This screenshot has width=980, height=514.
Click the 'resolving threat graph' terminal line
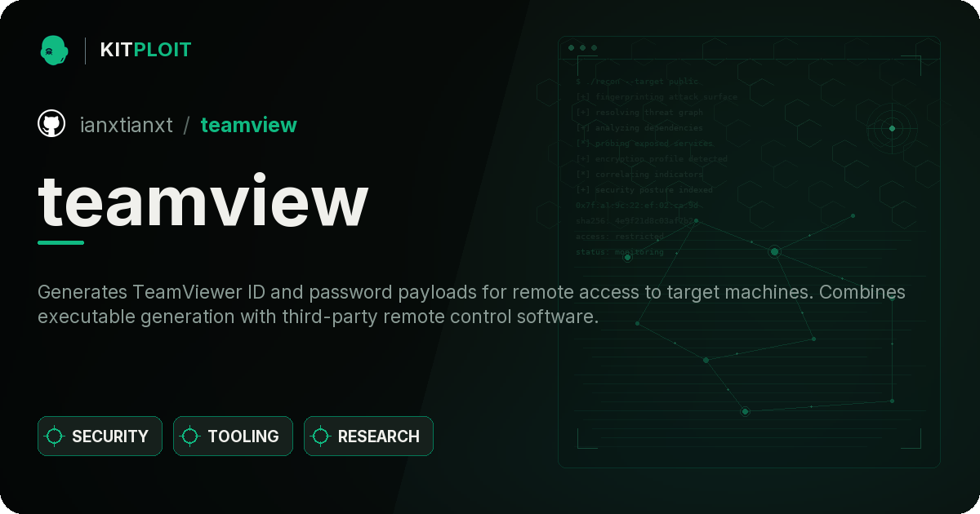(x=639, y=113)
